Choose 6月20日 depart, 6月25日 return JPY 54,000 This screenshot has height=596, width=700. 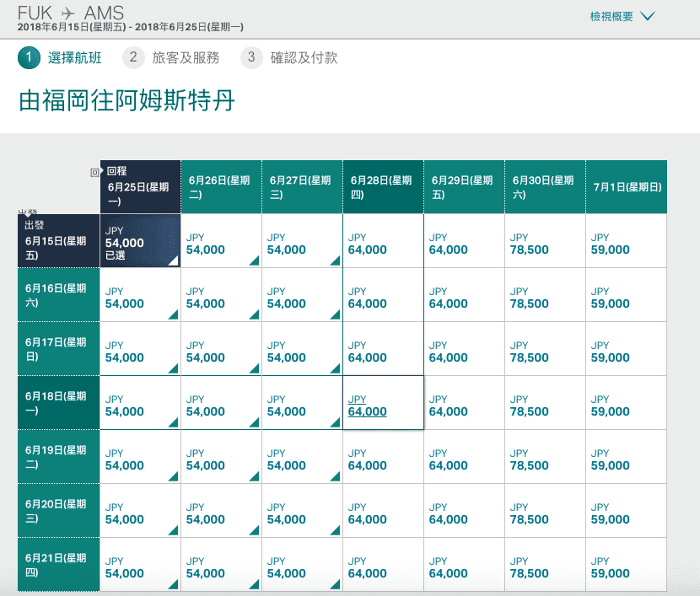click(140, 511)
